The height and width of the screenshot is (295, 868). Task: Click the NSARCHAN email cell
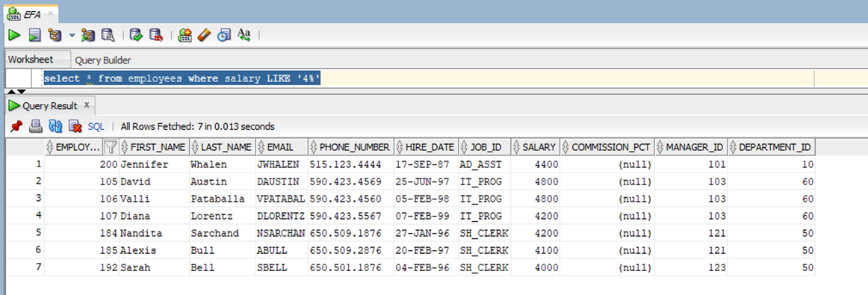[x=281, y=233]
